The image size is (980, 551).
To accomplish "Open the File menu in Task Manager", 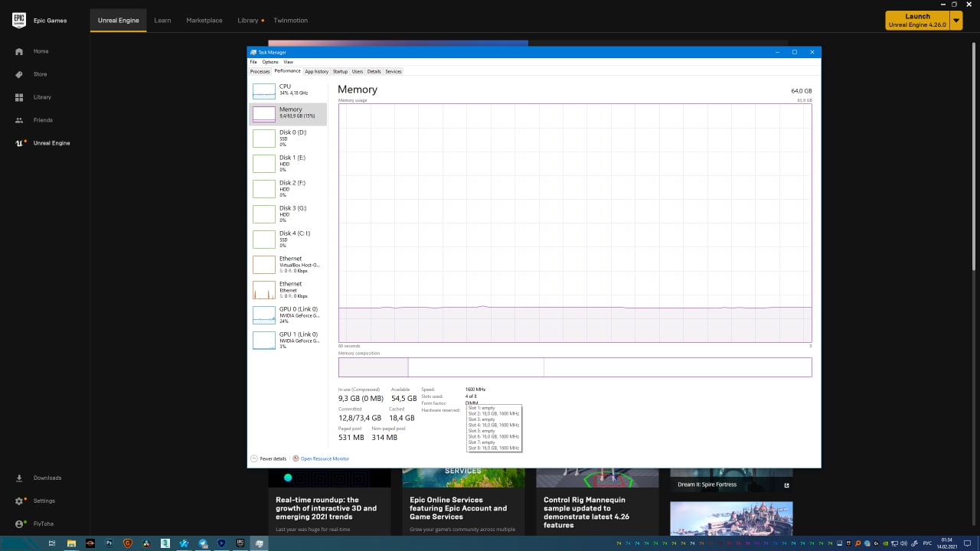I will point(253,62).
